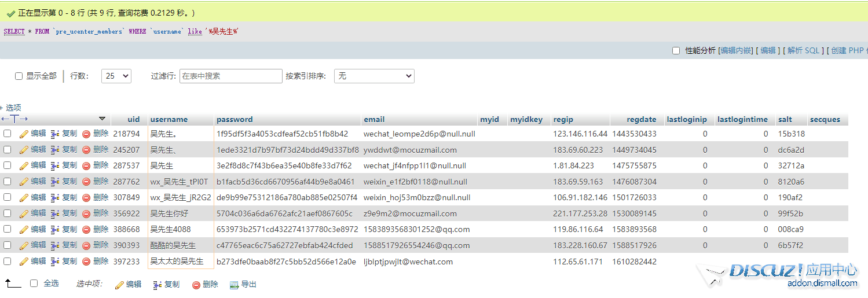Open the 行数 rows-per-page dropdown

coord(116,76)
